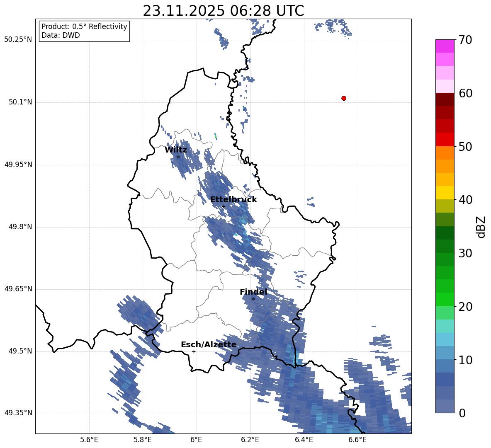Click the cross marker under Esch/Alzette
The width and height of the screenshot is (491, 448).
[x=194, y=351]
